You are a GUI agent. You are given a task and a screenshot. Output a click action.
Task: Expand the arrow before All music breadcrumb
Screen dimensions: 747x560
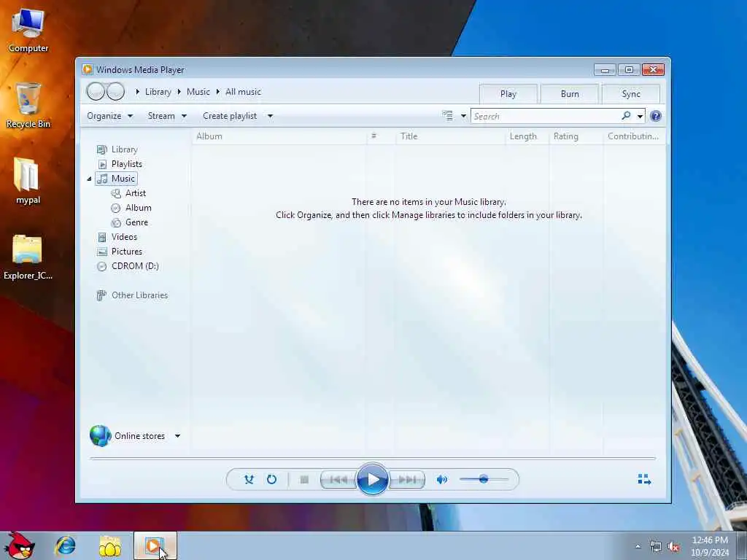click(217, 92)
